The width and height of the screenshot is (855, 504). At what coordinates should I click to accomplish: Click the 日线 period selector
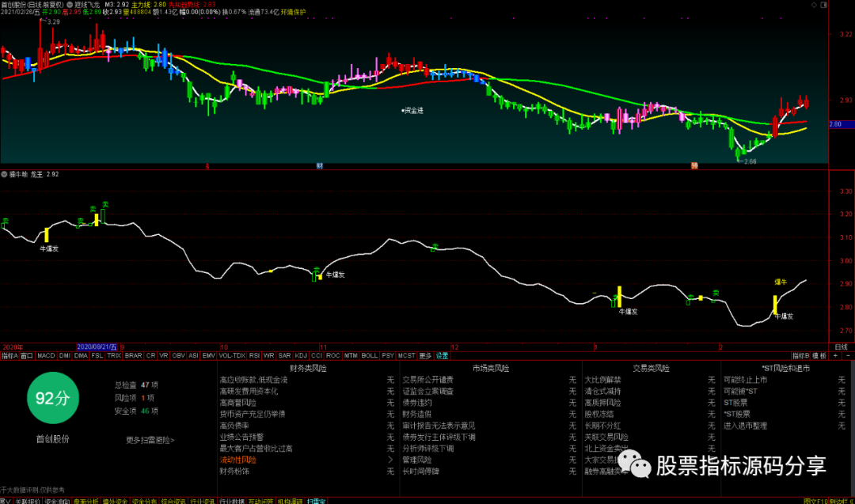pos(842,347)
